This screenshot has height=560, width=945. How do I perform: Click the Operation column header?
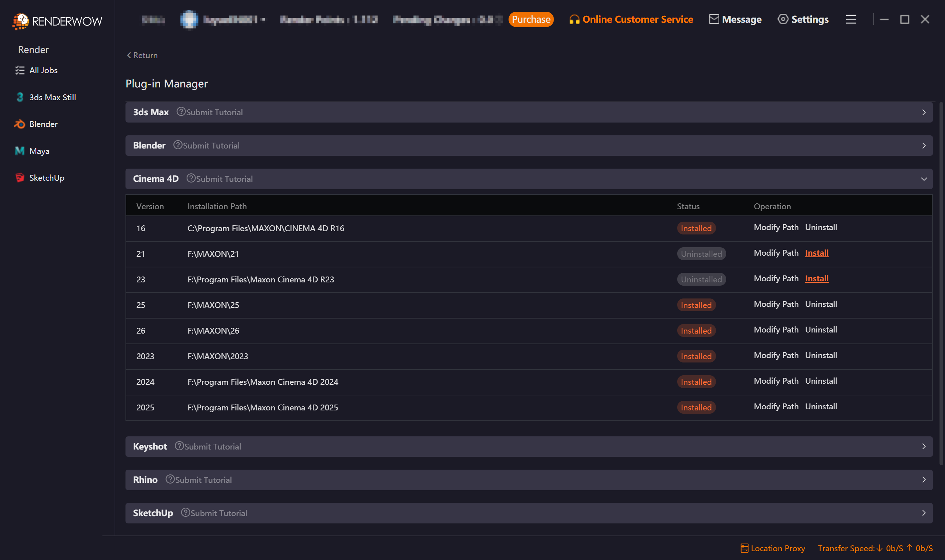[x=772, y=206]
